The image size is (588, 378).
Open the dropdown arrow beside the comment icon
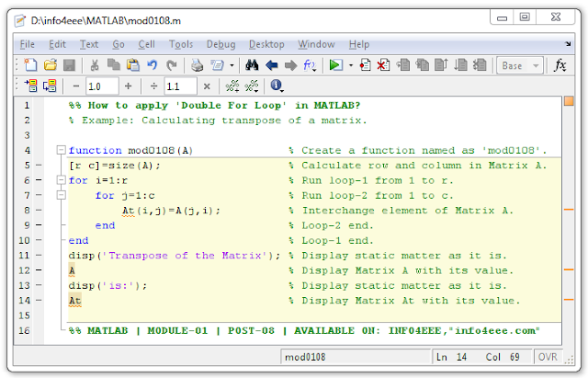tap(232, 65)
